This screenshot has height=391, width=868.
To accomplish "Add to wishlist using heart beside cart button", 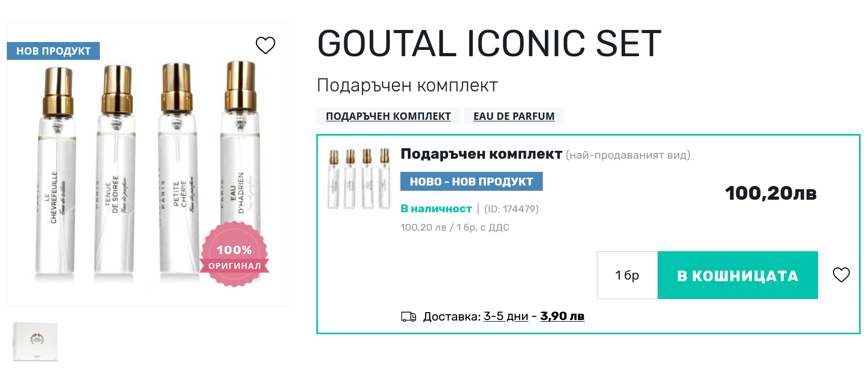I will pyautogui.click(x=841, y=275).
